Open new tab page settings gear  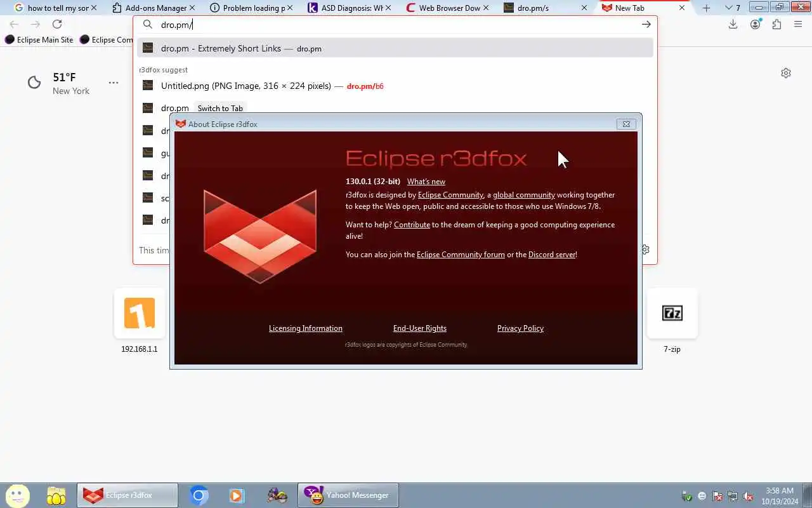point(786,73)
